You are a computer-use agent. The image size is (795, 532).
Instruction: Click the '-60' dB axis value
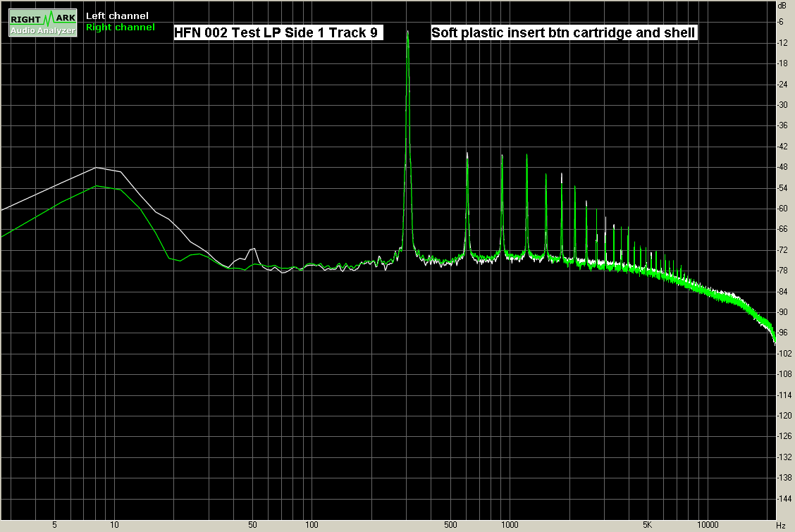pyautogui.click(x=782, y=209)
